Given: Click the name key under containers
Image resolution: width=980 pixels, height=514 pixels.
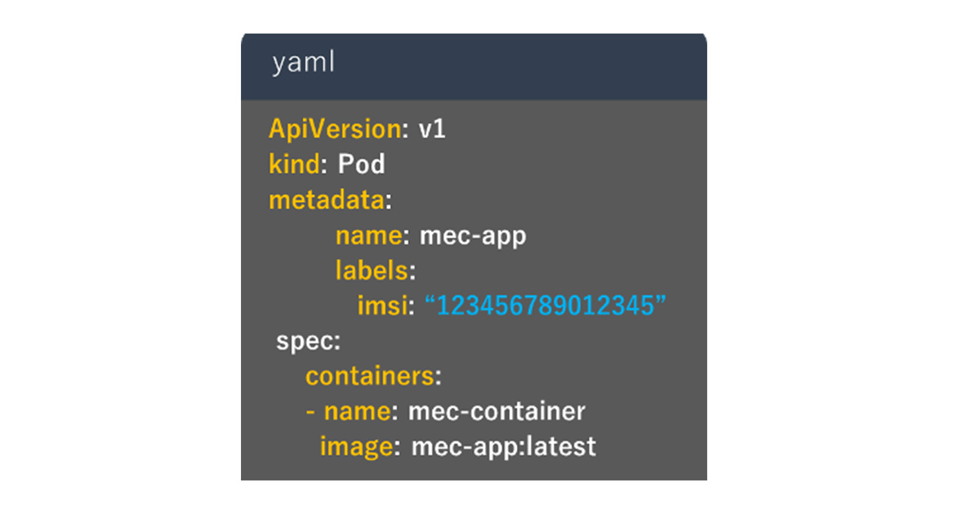Looking at the screenshot, I should point(356,411).
